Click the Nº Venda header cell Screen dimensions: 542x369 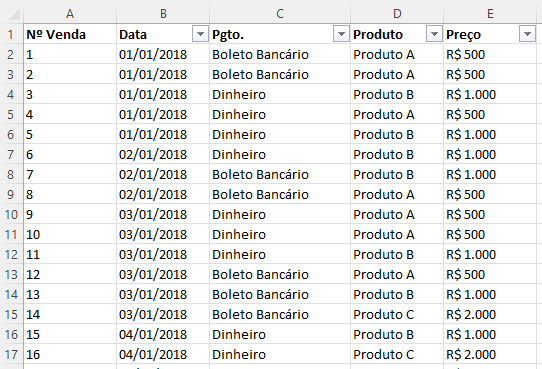point(70,34)
